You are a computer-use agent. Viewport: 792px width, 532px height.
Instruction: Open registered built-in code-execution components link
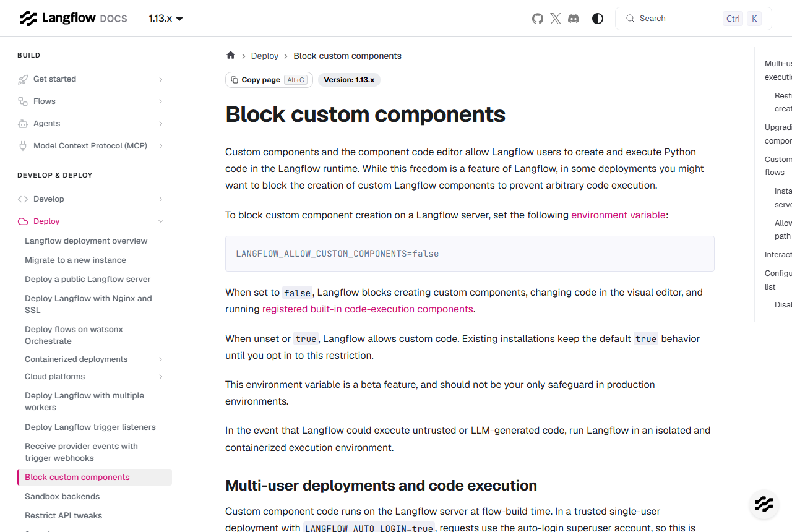[368, 309]
